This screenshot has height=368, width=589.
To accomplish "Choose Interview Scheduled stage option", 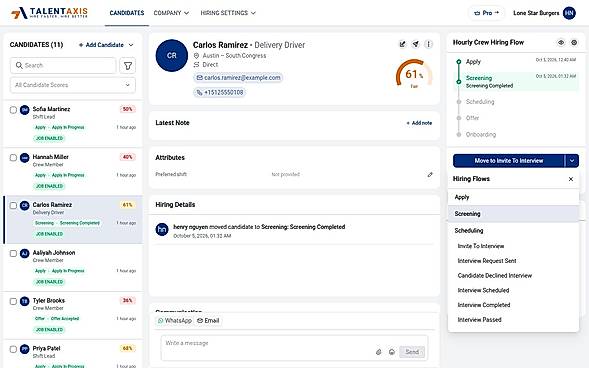I will [x=483, y=290].
